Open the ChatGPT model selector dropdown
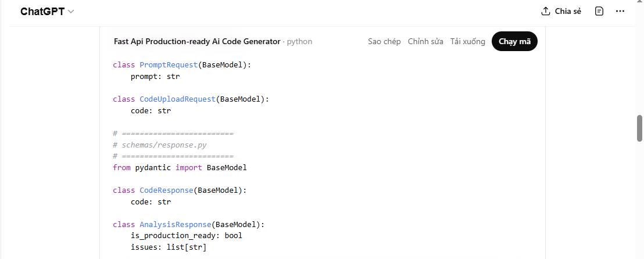This screenshot has height=259, width=644. tap(47, 12)
